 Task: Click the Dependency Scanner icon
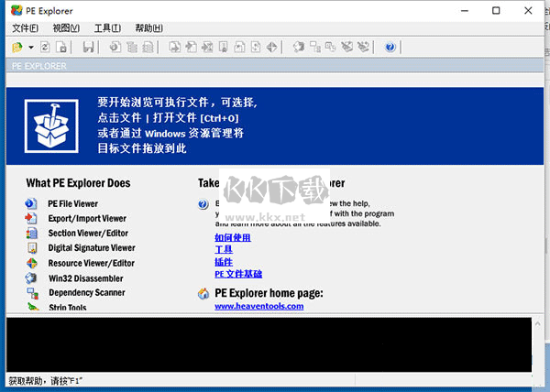click(32, 293)
